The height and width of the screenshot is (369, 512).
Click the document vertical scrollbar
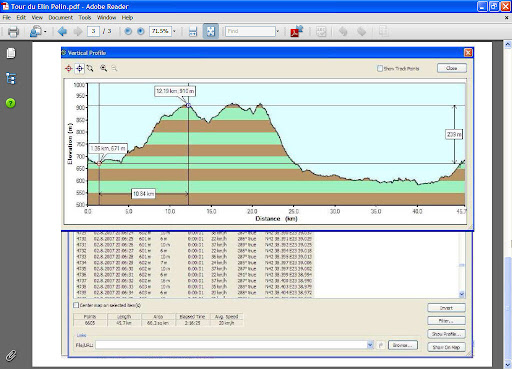(508, 204)
